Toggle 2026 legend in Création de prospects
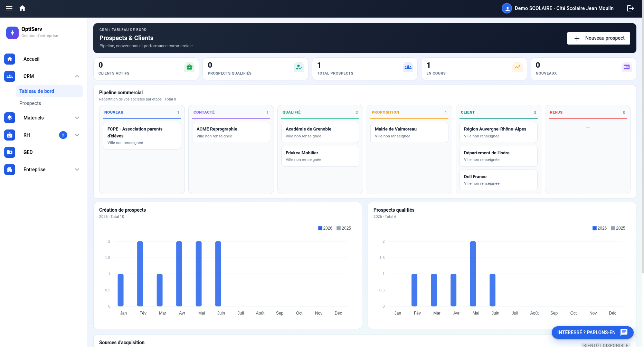Image resolution: width=644 pixels, height=347 pixels. pyautogui.click(x=325, y=228)
